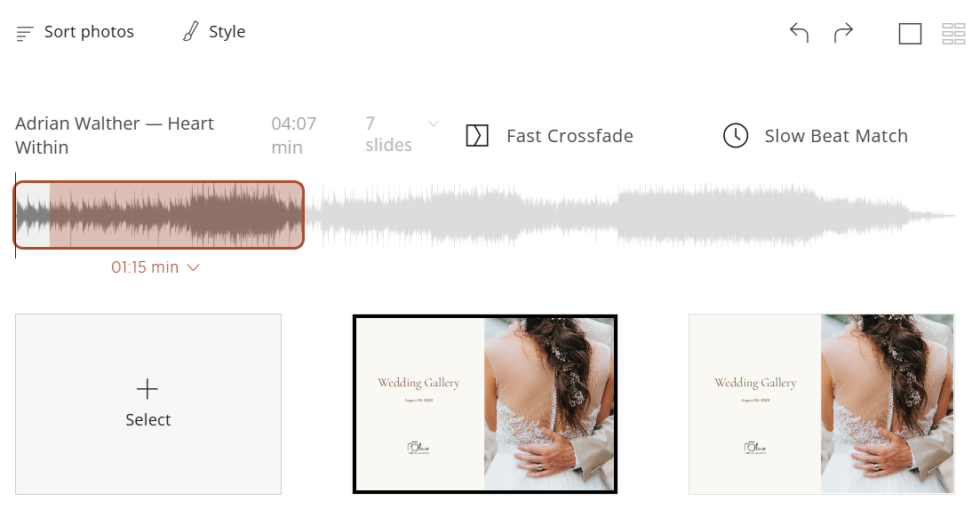Open the 01:15 min duration dropdown
Image resolution: width=980 pixels, height=509 pixels.
(x=155, y=267)
